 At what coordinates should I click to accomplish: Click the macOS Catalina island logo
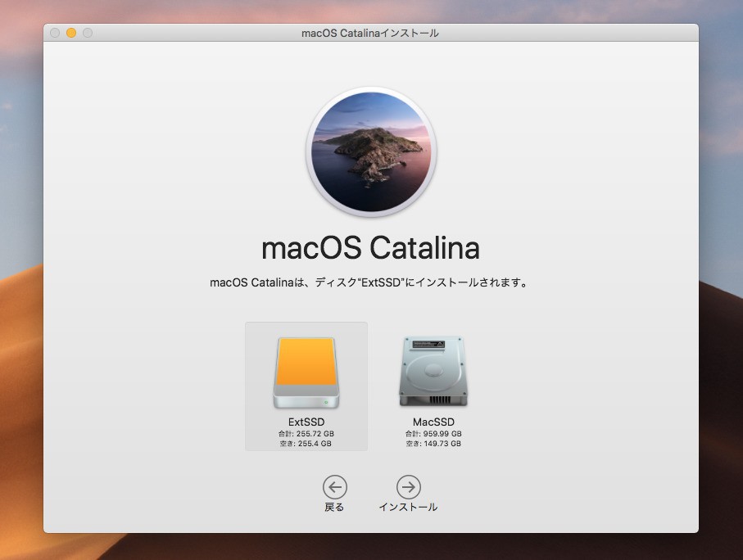pyautogui.click(x=371, y=152)
